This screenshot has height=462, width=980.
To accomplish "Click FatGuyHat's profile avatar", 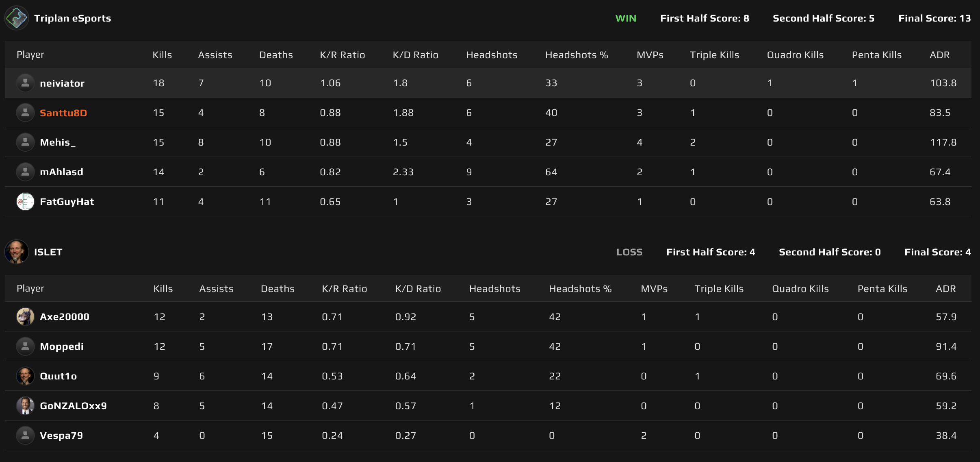I will 25,201.
